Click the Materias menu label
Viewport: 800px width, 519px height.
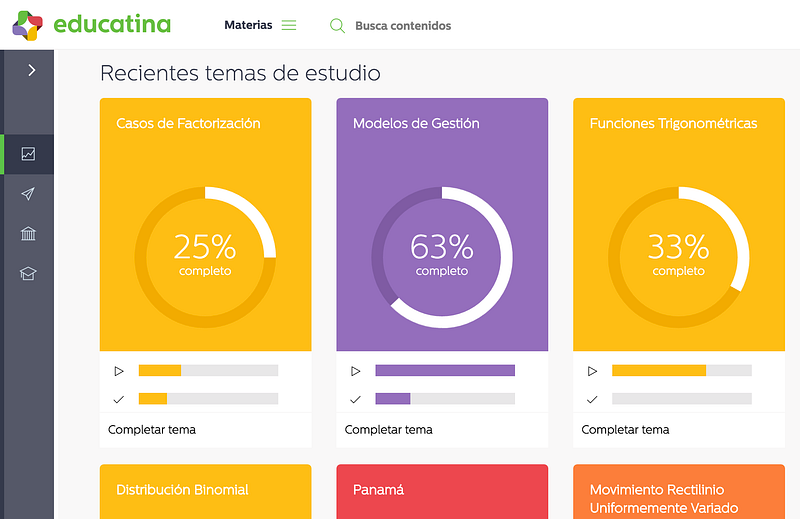tap(248, 25)
